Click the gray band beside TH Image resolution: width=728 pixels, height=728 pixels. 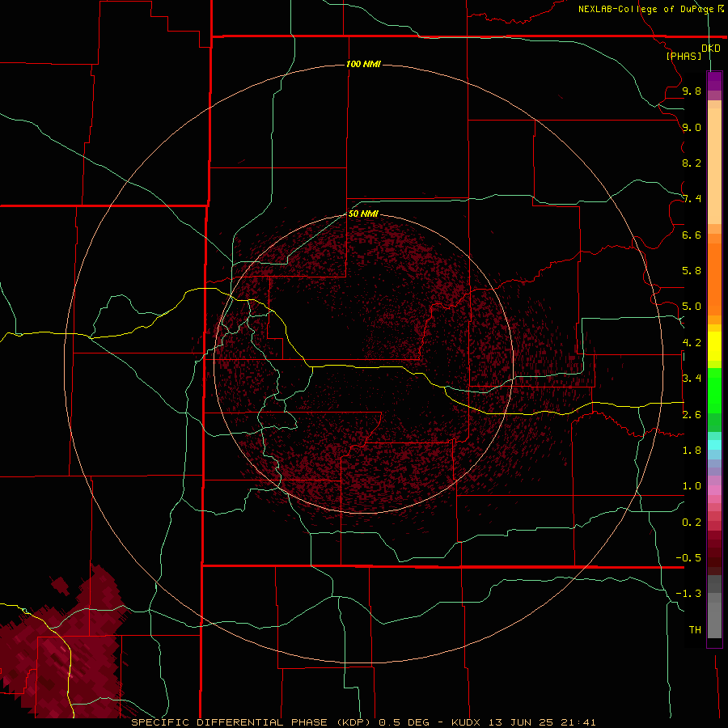click(x=714, y=620)
